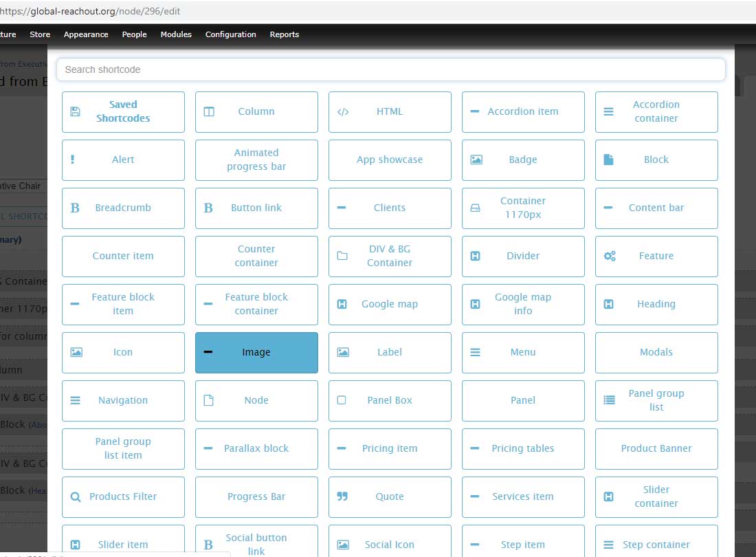The image size is (756, 557).
Task: Click the Block file icon
Action: 608,160
